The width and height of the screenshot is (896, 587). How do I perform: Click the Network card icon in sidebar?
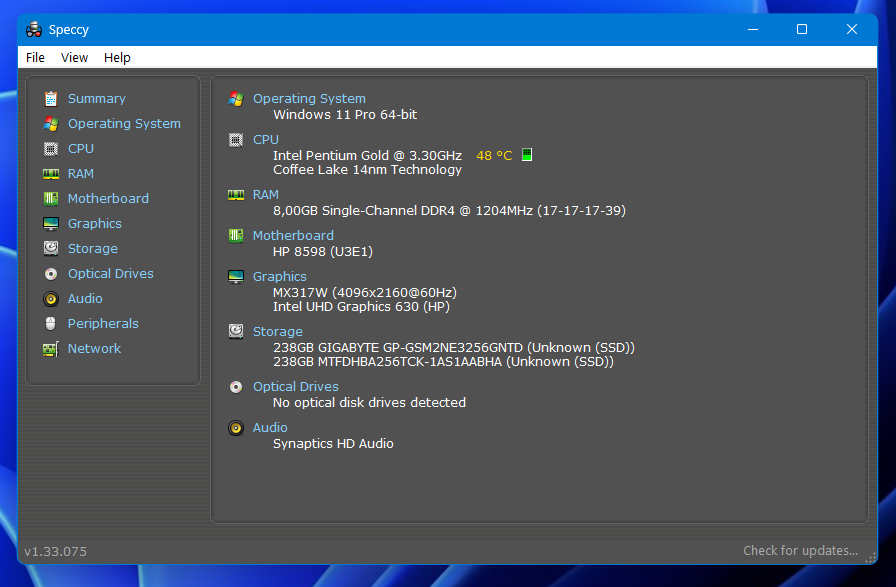(x=51, y=349)
